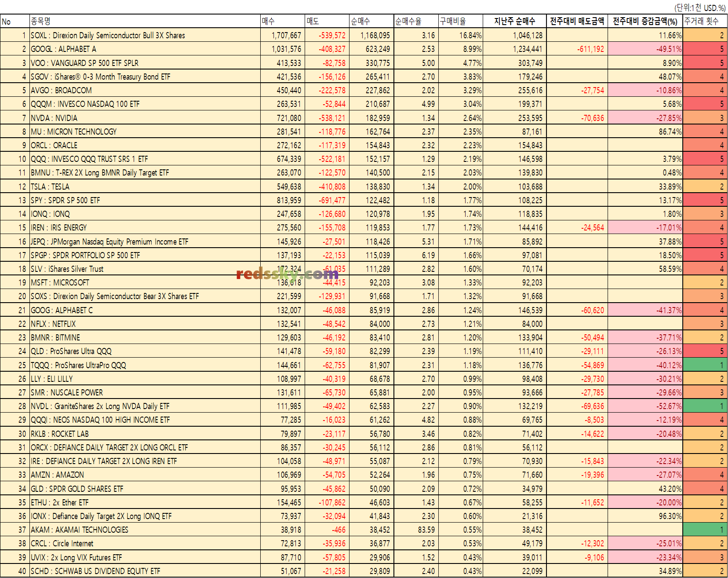Viewport: 728px width, 578px height.
Task: Select the LLY : ELI LILLY cell
Action: pos(145,379)
